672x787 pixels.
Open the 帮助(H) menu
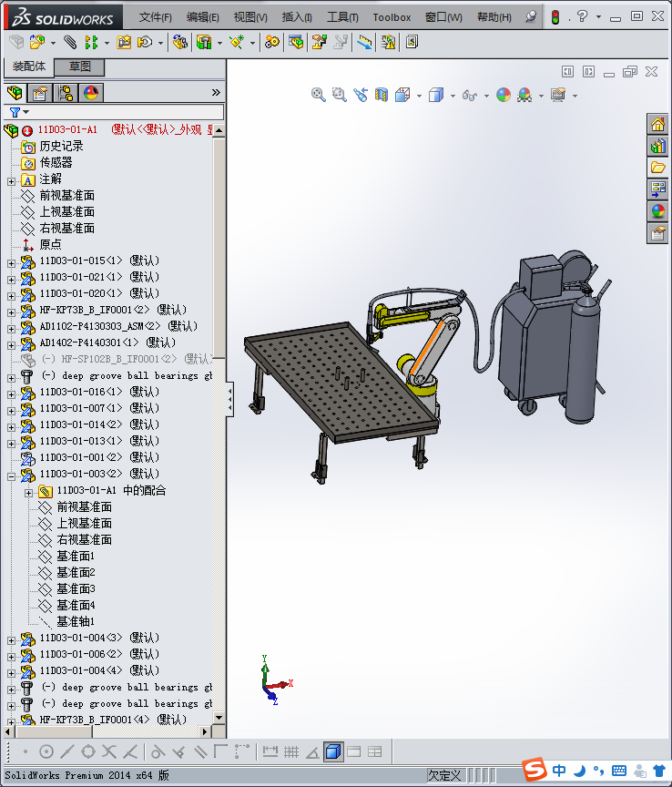click(x=494, y=17)
